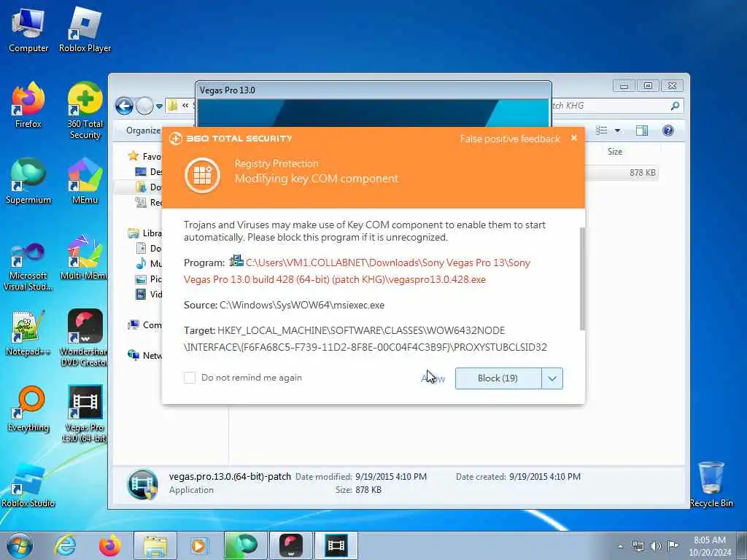Open Firefox desktop shortcut

(28, 106)
